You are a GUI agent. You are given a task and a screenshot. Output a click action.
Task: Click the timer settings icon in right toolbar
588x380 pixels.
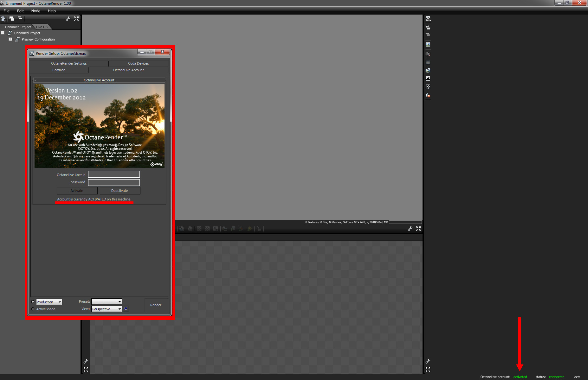428,19
